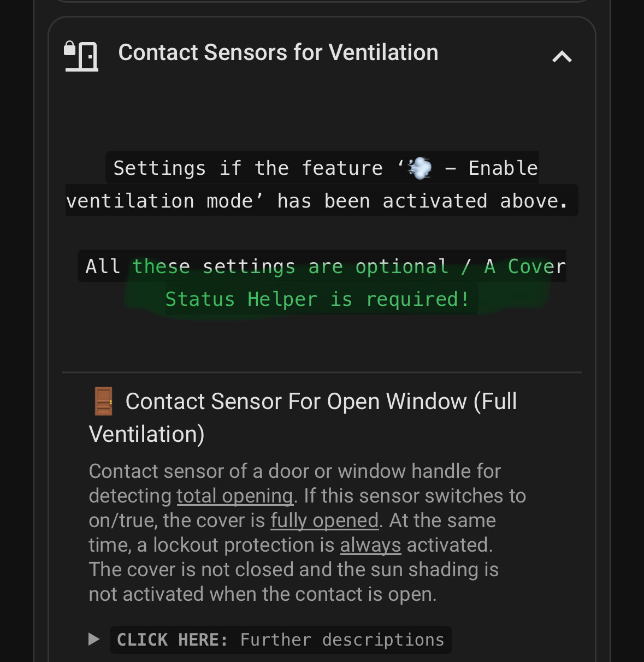The height and width of the screenshot is (662, 644).
Task: Click the underlined text total opening
Action: point(234,495)
